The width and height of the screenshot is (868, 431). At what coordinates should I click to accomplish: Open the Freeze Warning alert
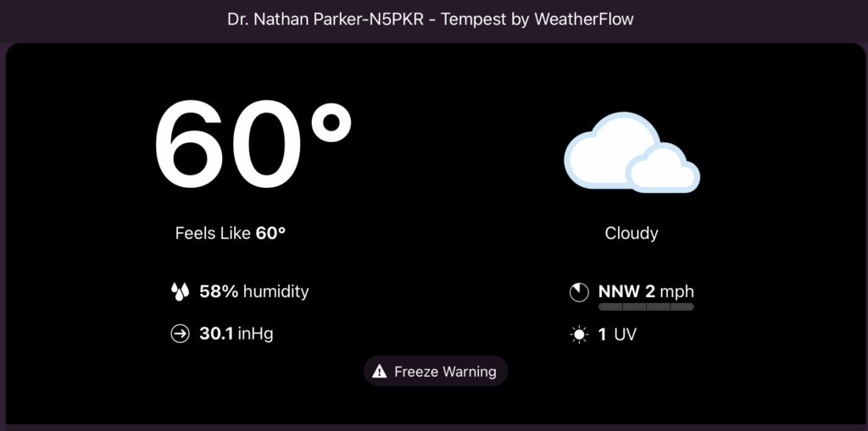pos(445,372)
